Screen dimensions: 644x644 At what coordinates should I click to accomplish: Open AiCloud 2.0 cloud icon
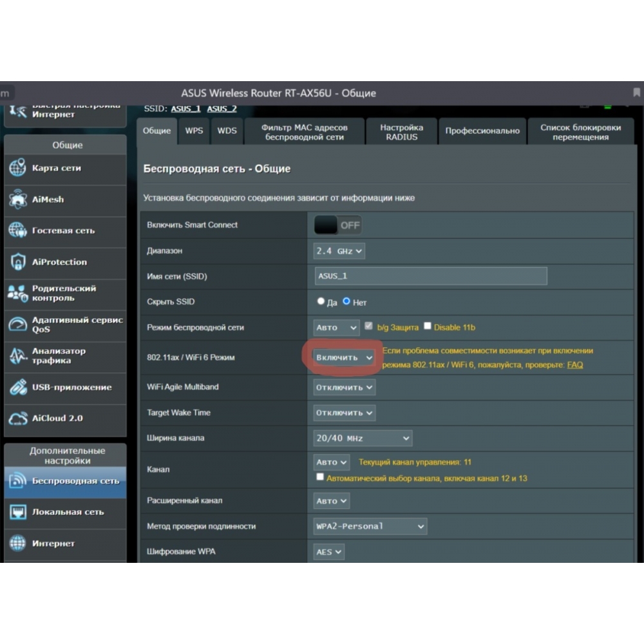click(x=17, y=419)
